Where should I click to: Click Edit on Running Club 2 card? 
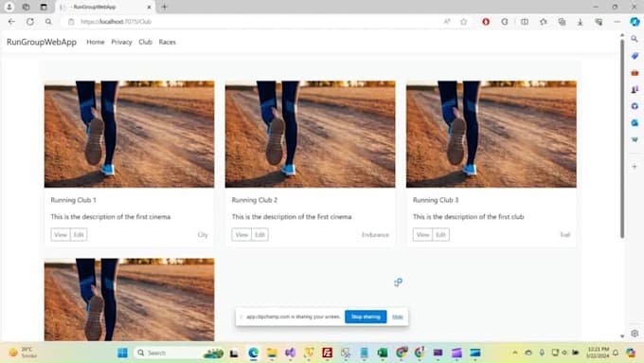[259, 235]
